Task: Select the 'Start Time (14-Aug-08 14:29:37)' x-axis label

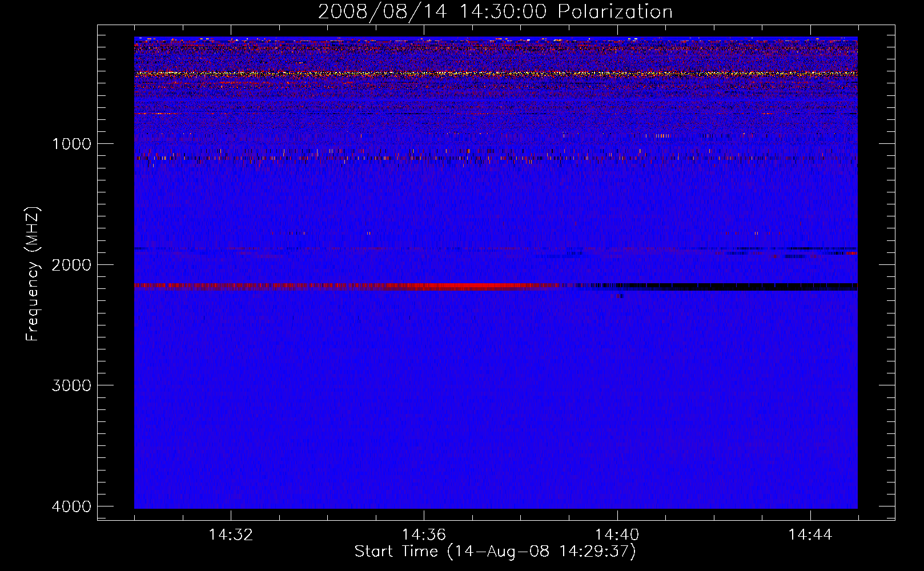Action: coord(495,552)
